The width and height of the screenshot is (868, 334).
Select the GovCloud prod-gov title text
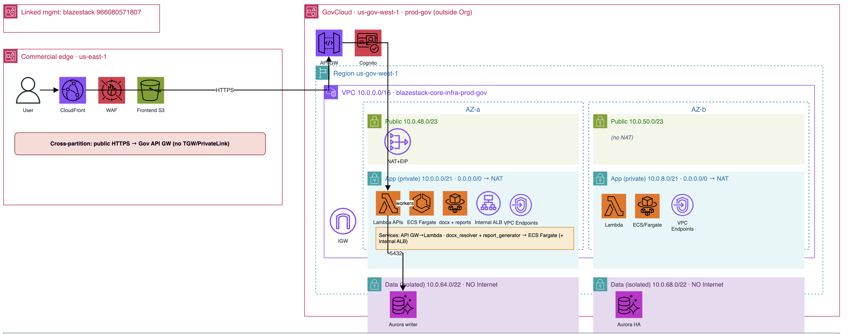tap(397, 12)
